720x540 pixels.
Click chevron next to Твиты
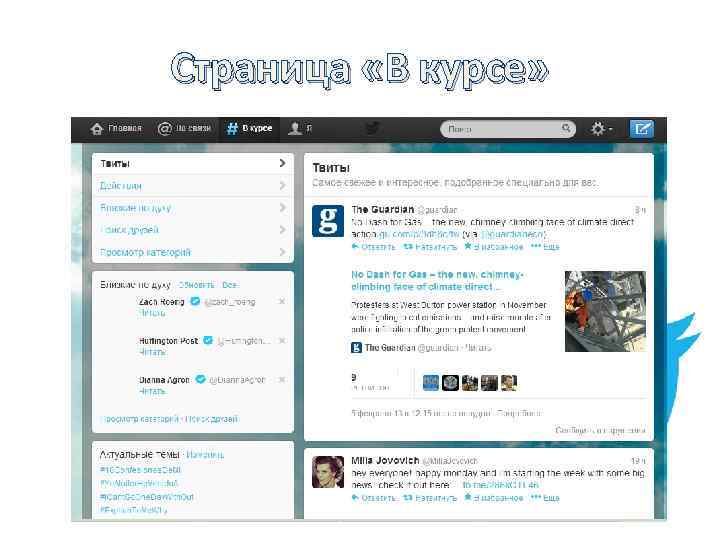tap(282, 163)
